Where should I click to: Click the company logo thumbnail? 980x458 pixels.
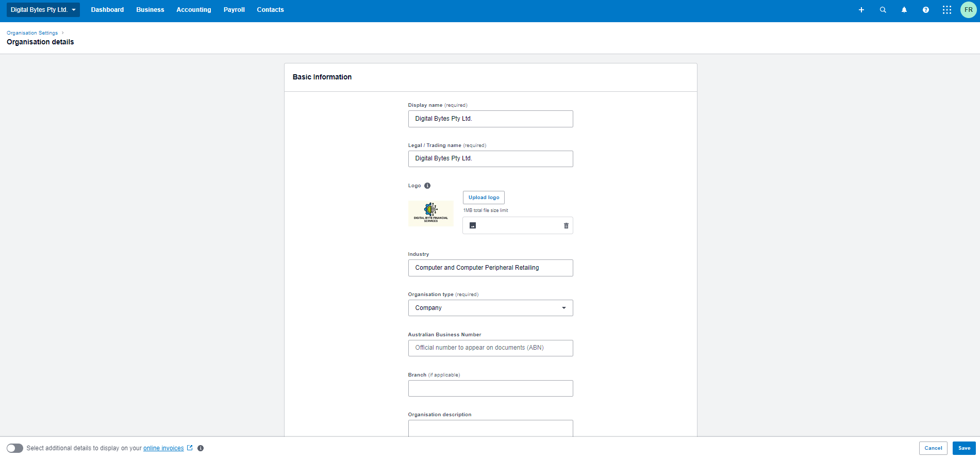click(x=431, y=214)
